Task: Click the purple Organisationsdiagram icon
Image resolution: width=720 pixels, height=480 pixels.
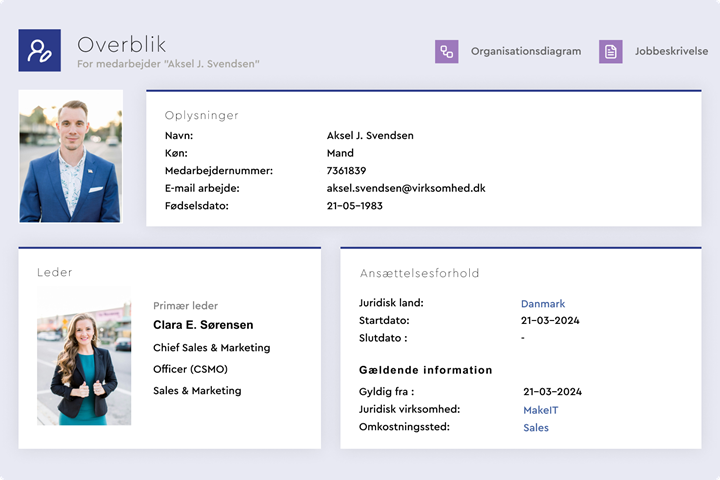Action: click(x=446, y=51)
